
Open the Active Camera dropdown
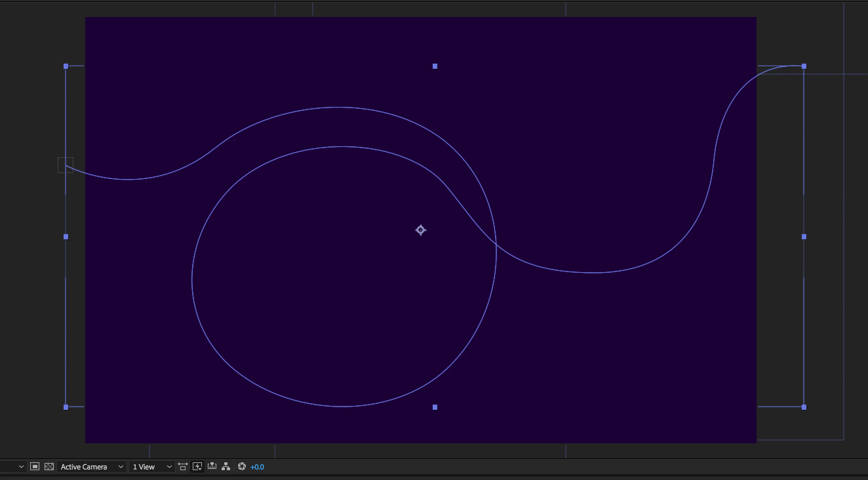point(92,467)
